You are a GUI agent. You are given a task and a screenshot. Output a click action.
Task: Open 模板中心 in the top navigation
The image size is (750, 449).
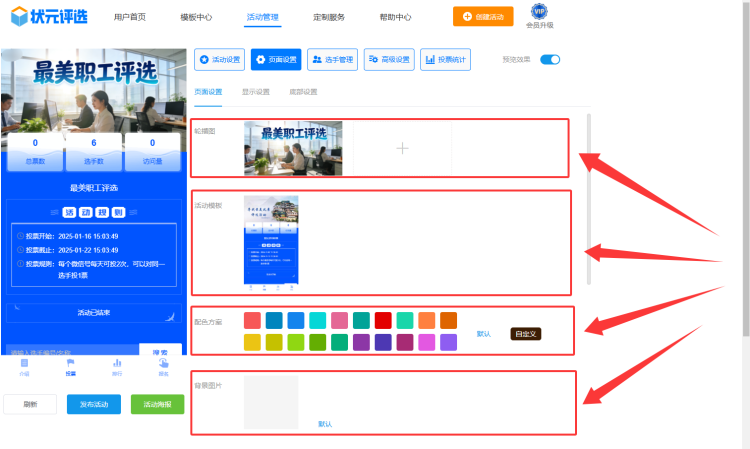[196, 17]
